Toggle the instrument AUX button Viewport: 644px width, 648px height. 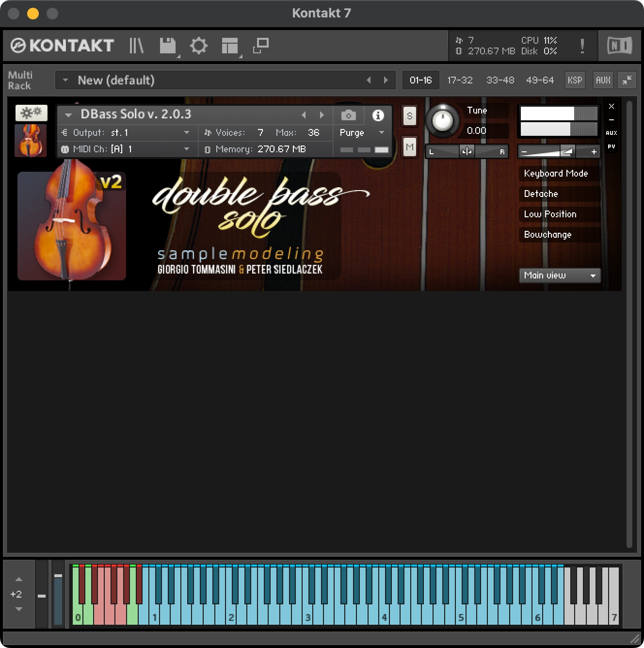pyautogui.click(x=612, y=133)
